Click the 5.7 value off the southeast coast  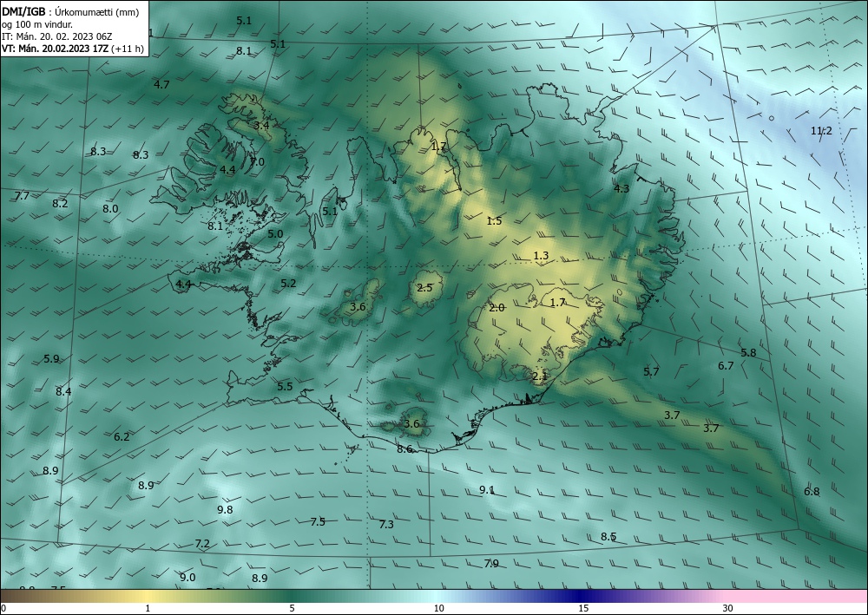click(652, 371)
